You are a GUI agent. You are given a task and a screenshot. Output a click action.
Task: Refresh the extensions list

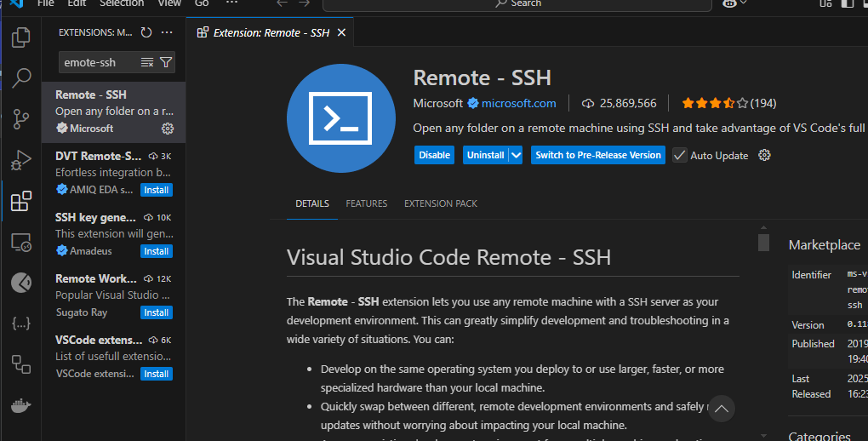146,32
